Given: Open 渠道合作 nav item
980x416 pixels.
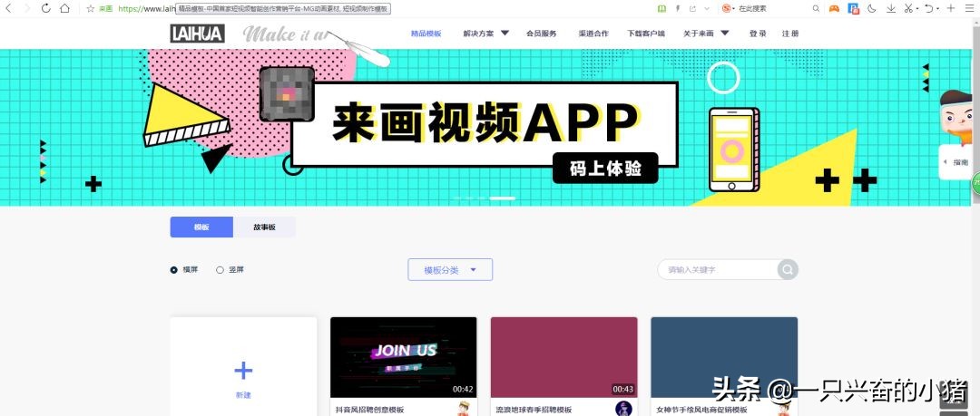Looking at the screenshot, I should click(593, 34).
